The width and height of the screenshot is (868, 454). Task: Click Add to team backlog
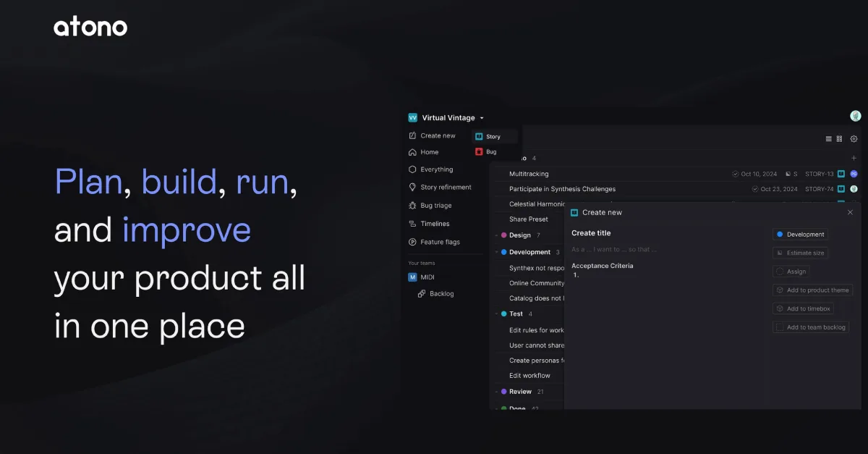click(811, 327)
